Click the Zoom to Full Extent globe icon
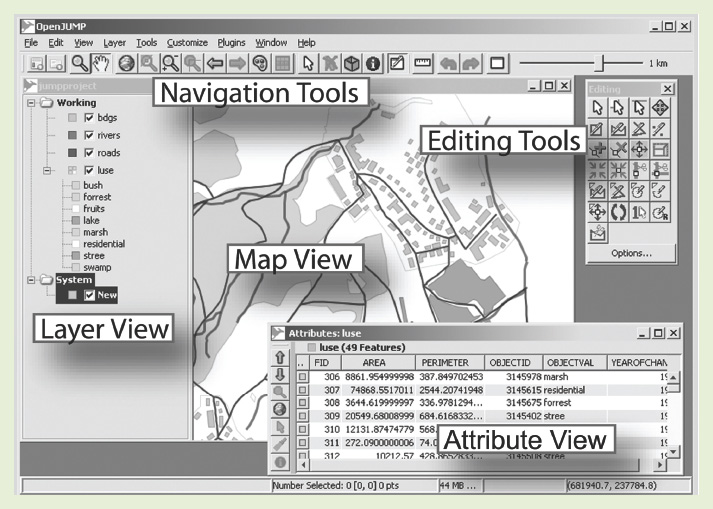The height and width of the screenshot is (509, 713). [x=128, y=63]
